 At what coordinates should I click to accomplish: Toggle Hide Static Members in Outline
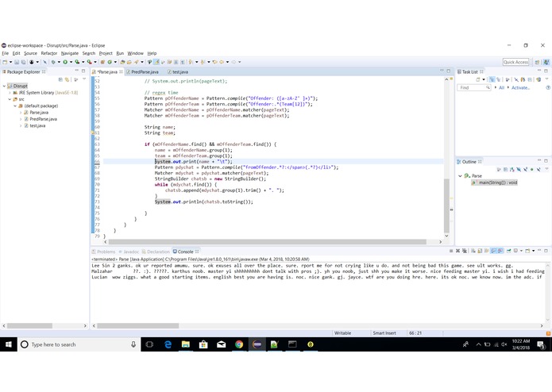[525, 170]
